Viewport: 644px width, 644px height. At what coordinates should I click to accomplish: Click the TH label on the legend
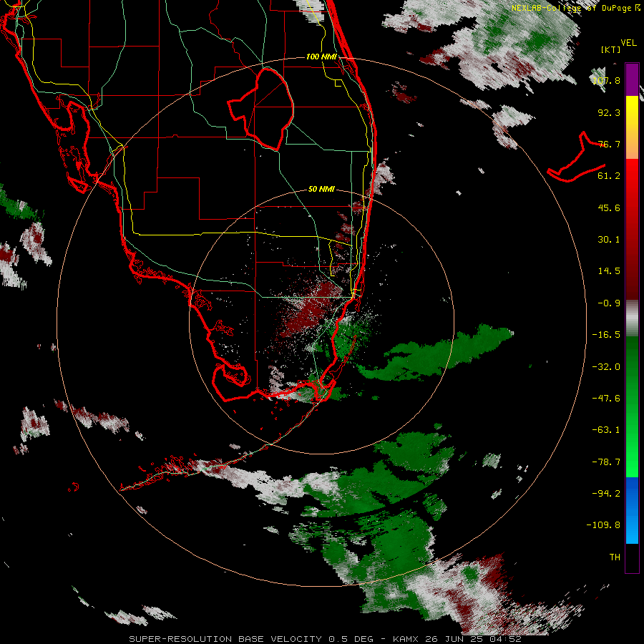615,557
